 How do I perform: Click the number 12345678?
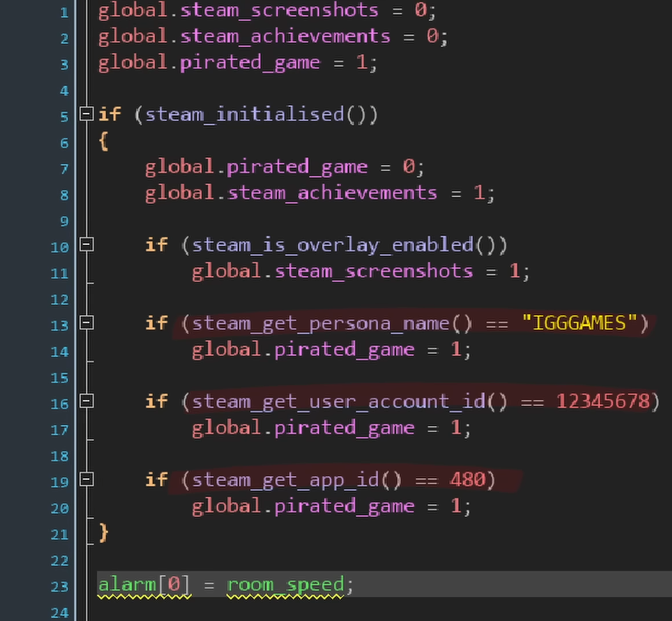pos(603,401)
